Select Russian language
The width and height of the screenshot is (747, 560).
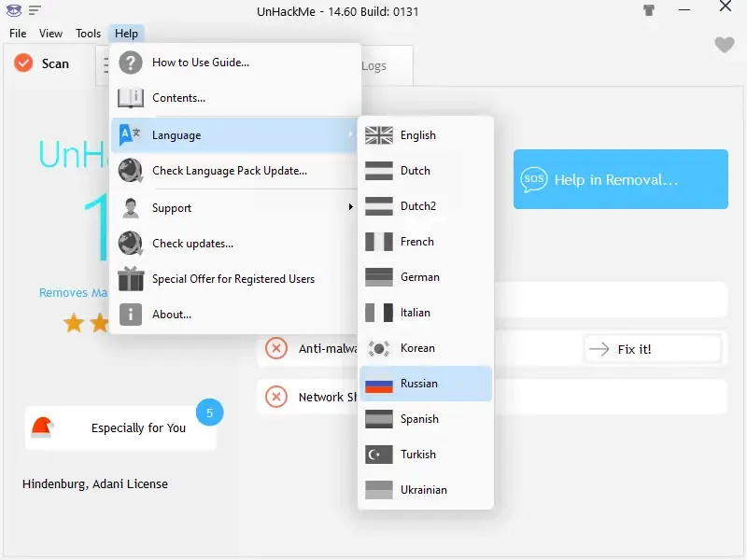421,383
